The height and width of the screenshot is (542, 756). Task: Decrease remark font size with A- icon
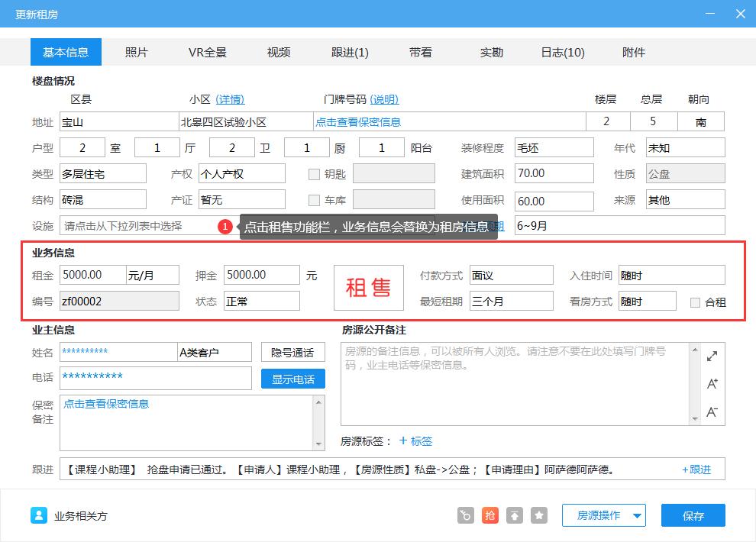click(x=712, y=411)
